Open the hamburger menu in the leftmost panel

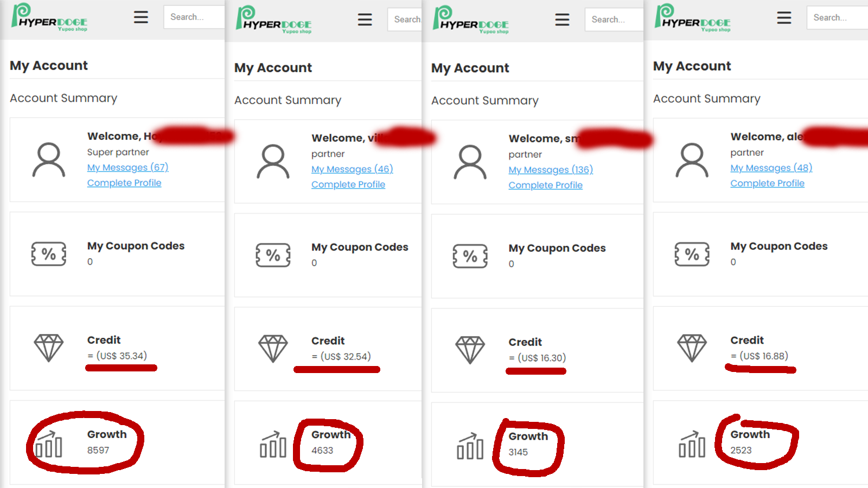141,17
